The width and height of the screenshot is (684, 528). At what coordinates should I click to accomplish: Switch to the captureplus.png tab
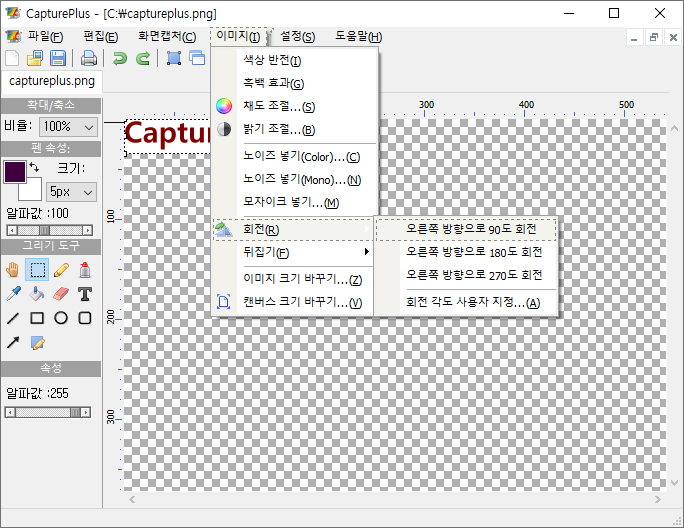[51, 81]
